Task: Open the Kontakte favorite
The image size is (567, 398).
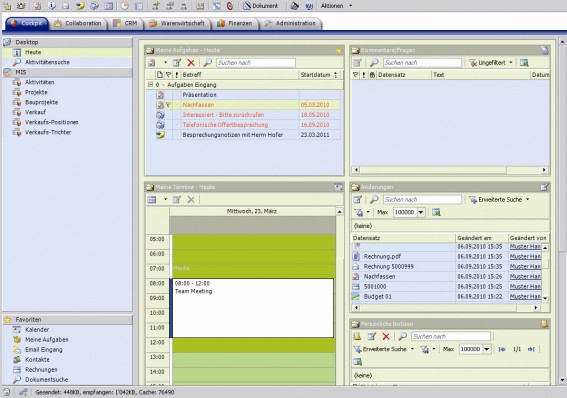Action: click(37, 360)
